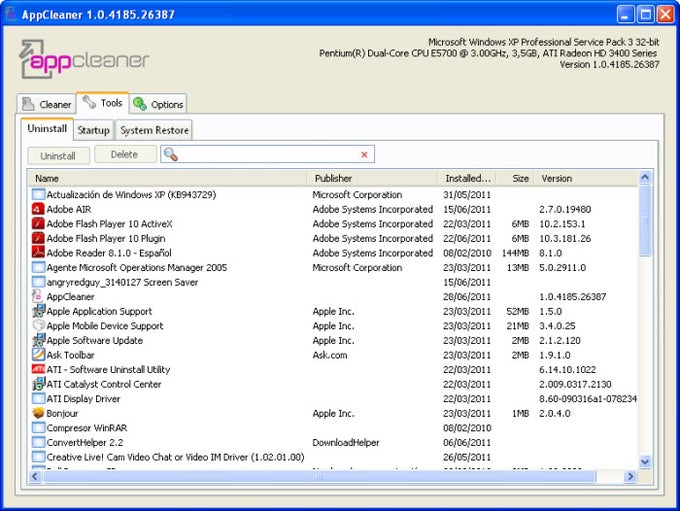Screen dimensions: 680x511
Task: Click the Adobe Reader 8.1.0 PDF icon
Action: tap(38, 253)
